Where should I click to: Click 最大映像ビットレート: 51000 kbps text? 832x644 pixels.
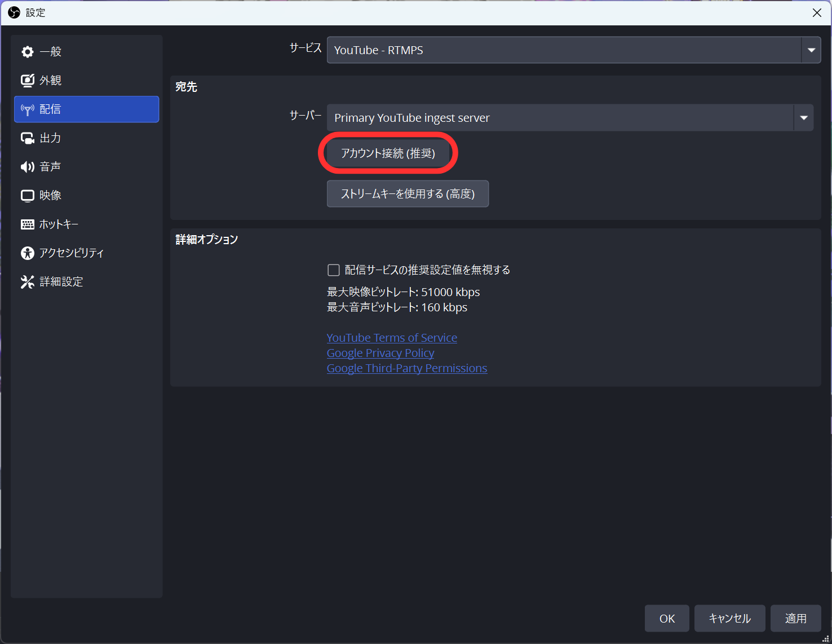pyautogui.click(x=404, y=292)
